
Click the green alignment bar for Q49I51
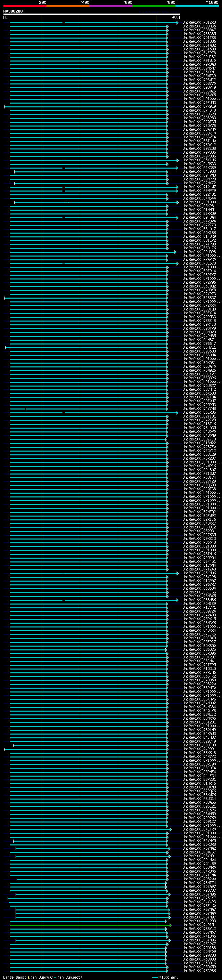coord(90,925)
